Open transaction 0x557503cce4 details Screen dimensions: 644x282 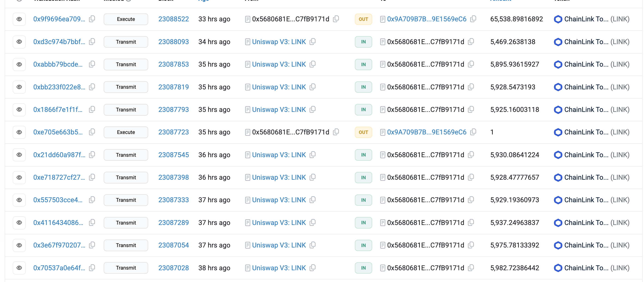[58, 200]
